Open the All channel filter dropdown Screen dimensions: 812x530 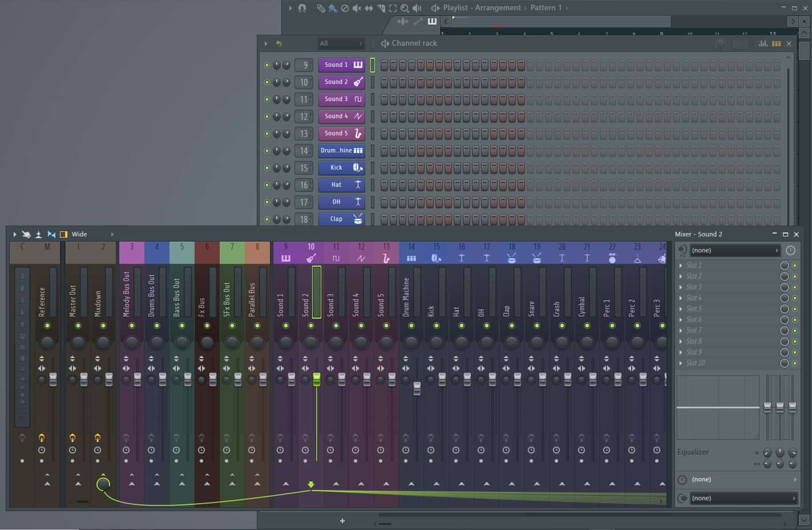(x=340, y=43)
